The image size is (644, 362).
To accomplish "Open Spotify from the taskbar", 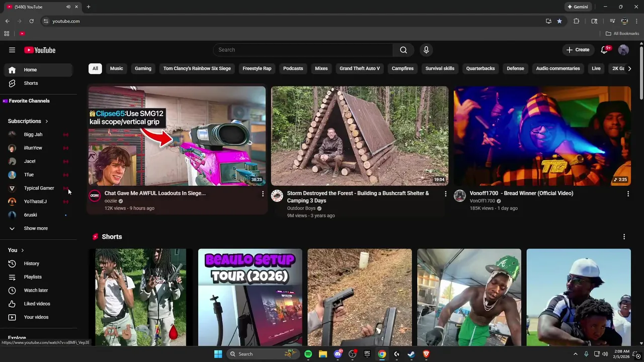I will [308, 354].
